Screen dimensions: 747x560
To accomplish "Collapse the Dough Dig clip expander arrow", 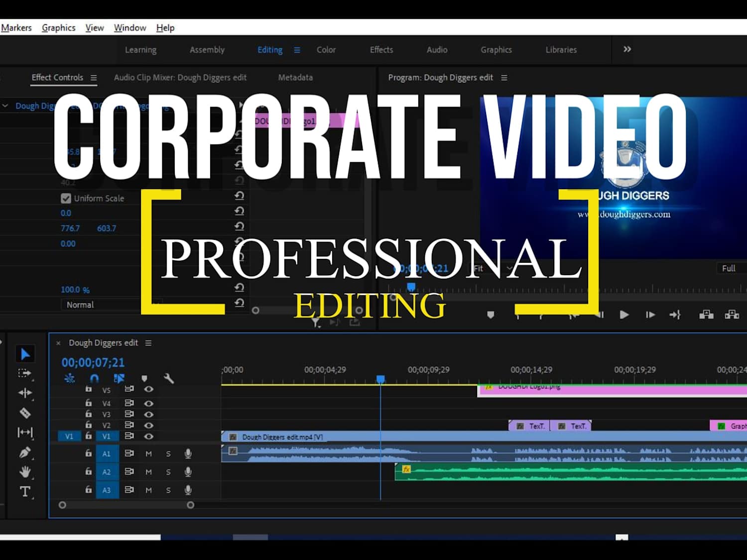I will (5, 106).
